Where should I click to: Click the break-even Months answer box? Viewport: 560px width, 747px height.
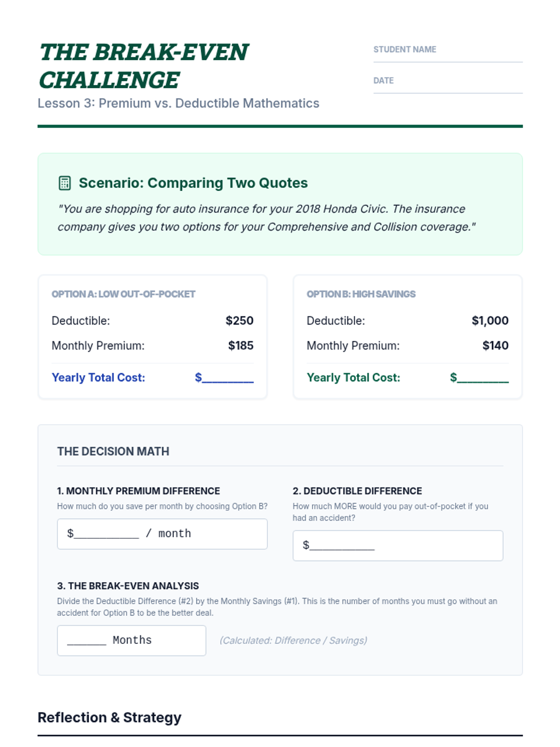[131, 640]
